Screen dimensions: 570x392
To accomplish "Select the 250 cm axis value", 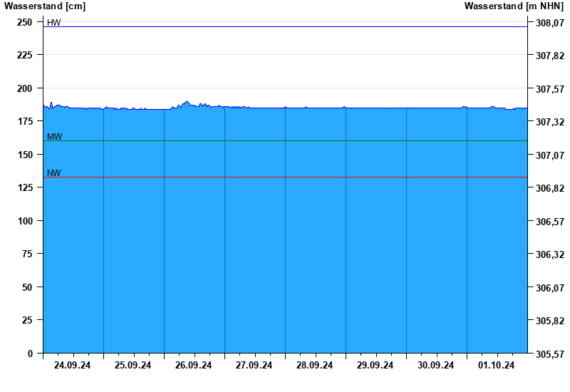I will [x=25, y=22].
